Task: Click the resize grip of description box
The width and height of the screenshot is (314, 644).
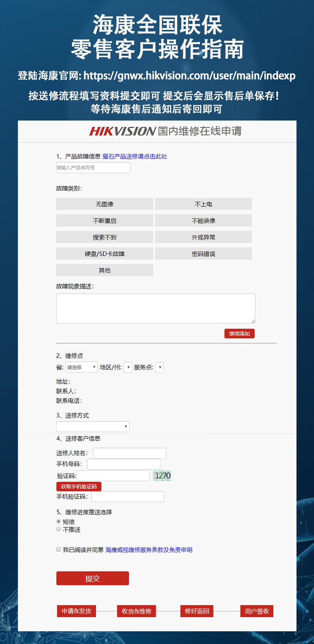Action: click(253, 321)
